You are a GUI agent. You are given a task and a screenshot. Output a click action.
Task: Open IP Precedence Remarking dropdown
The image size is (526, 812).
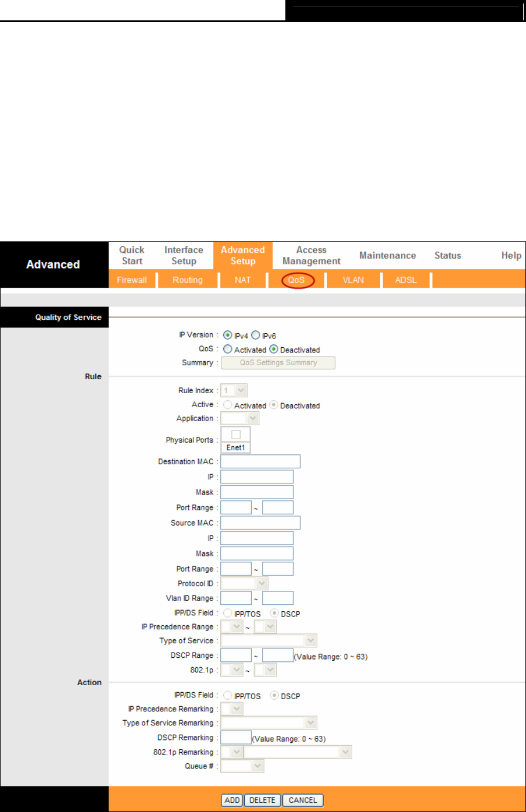(x=232, y=709)
